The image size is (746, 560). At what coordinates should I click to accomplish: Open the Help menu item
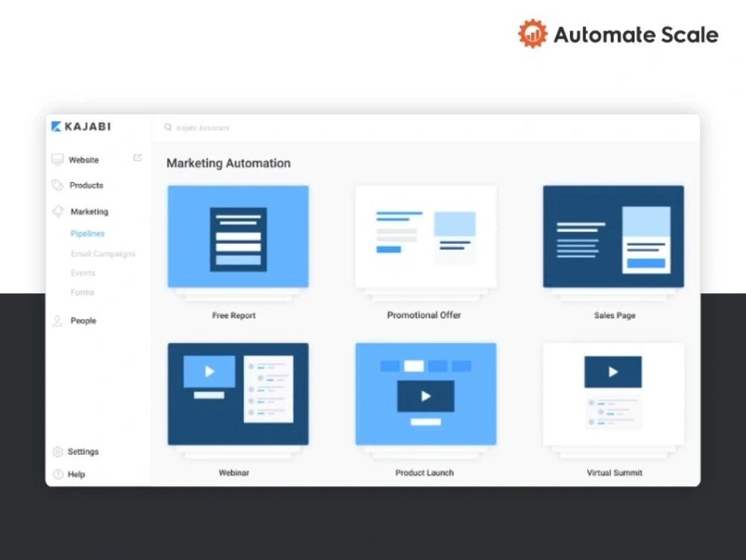(76, 474)
